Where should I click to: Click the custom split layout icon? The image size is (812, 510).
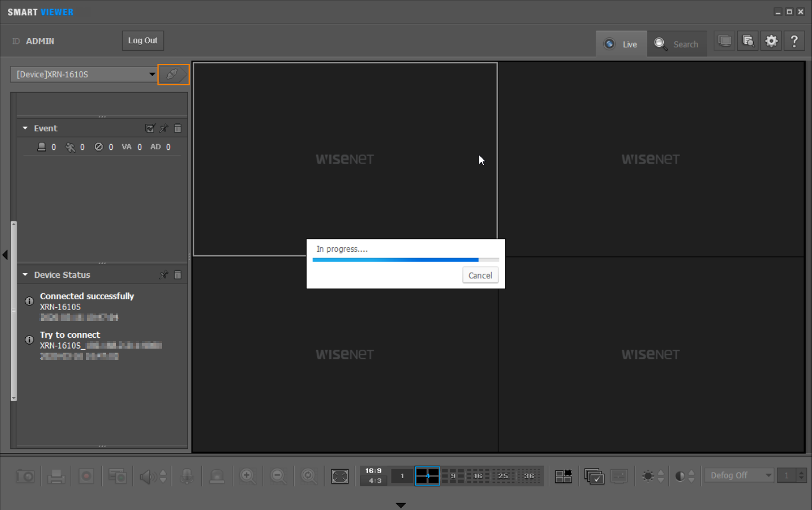(x=563, y=476)
